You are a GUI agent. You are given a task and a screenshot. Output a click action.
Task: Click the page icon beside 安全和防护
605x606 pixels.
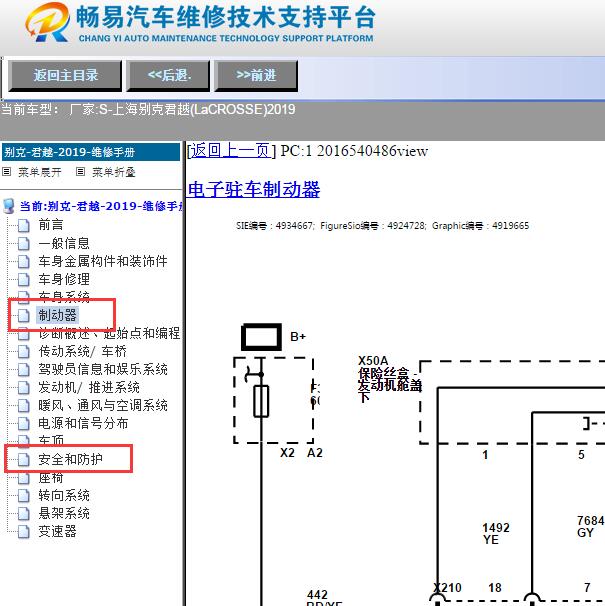[x=24, y=459]
